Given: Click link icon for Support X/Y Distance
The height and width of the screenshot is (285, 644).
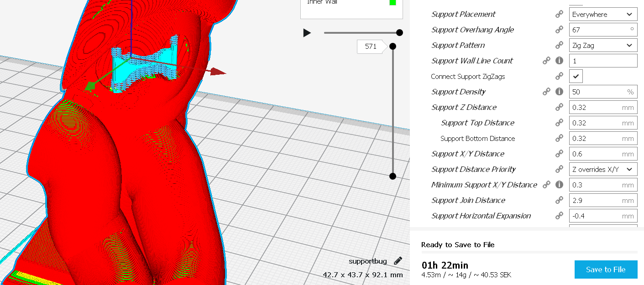Looking at the screenshot, I should [x=559, y=154].
